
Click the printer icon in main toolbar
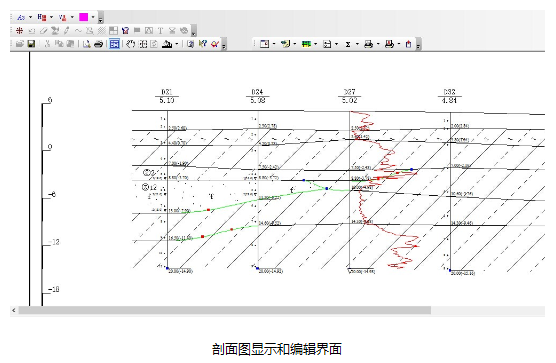(99, 44)
